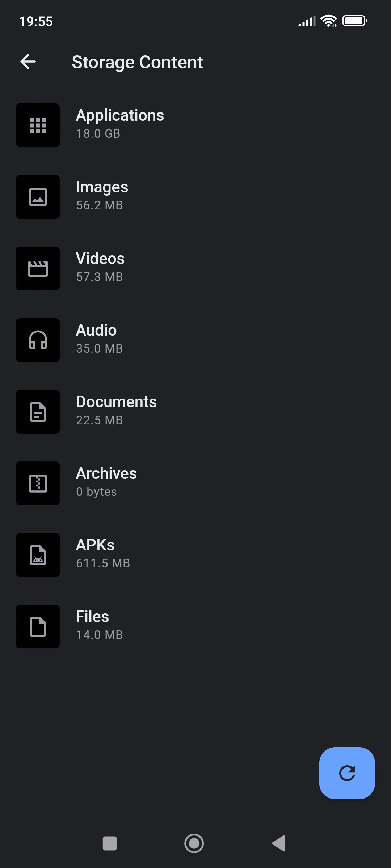Viewport: 391px width, 868px height.
Task: Select the 0 bytes size text
Action: pos(96,492)
